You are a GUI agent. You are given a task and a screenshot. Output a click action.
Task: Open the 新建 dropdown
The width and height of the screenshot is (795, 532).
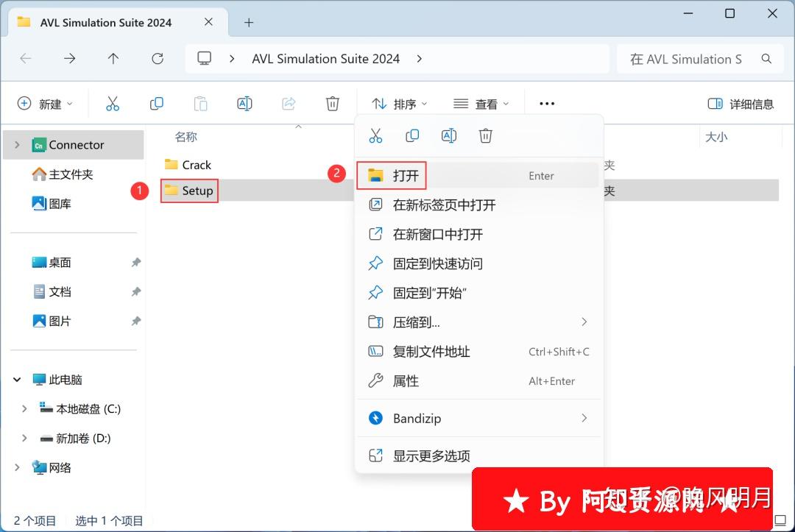pos(46,103)
